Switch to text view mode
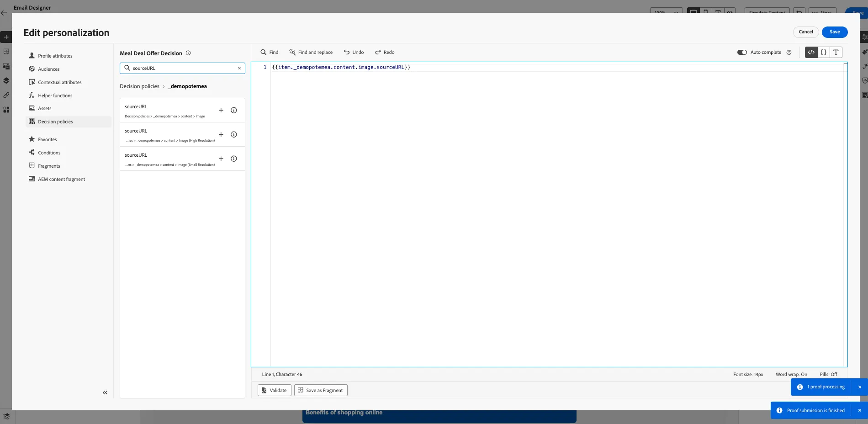 (x=836, y=52)
